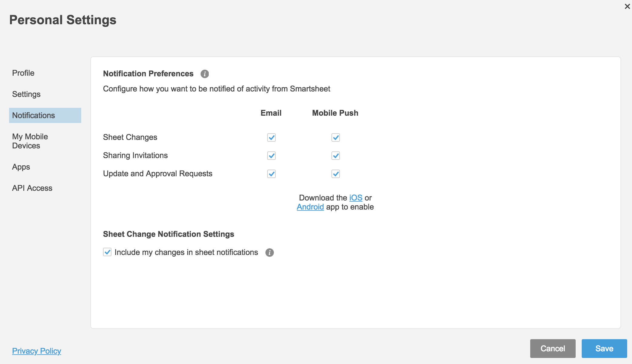This screenshot has height=364, width=632.
Task: Toggle Sheet Changes Email checkbox
Action: pos(271,137)
